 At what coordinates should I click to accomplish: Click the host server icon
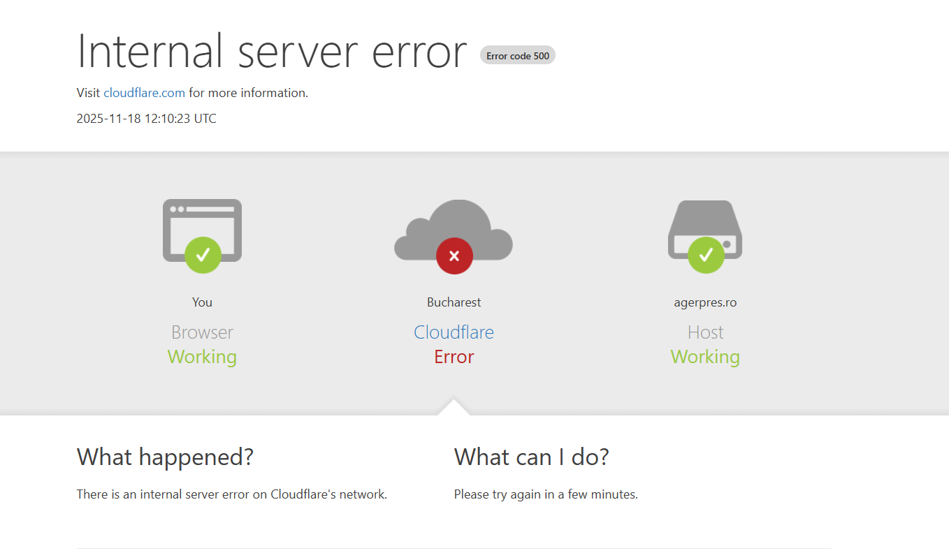click(x=705, y=230)
